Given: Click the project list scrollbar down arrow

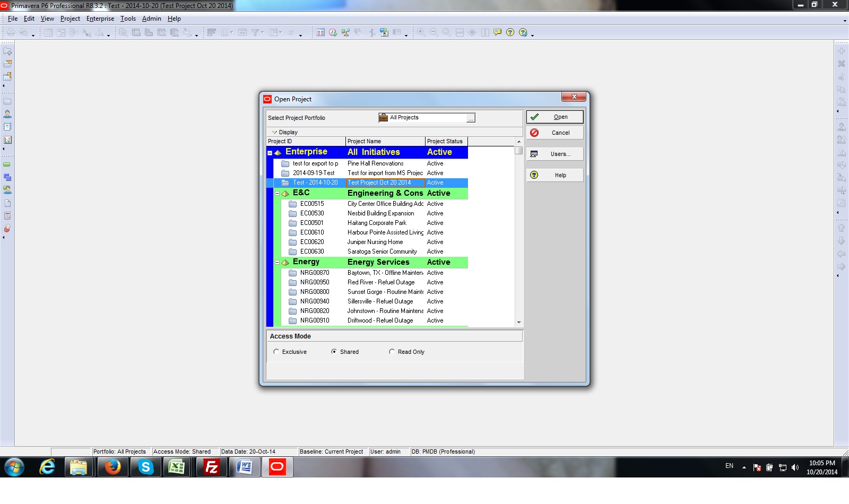Looking at the screenshot, I should pos(519,321).
